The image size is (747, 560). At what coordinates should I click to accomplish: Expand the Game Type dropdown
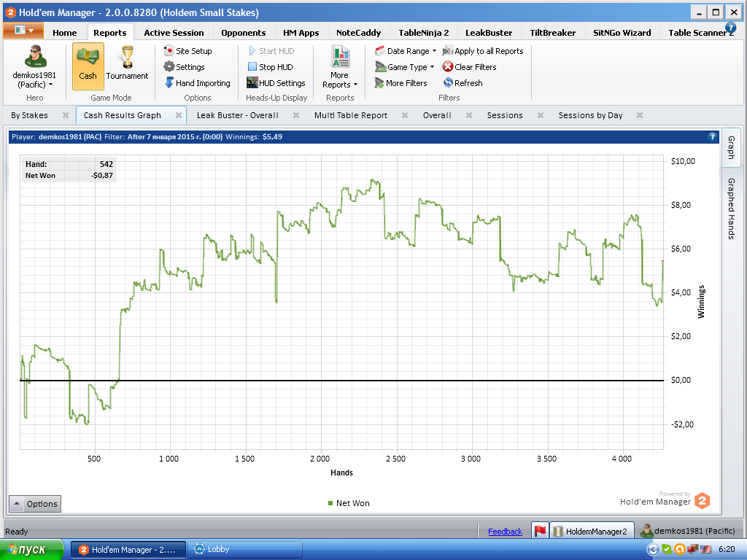[432, 67]
